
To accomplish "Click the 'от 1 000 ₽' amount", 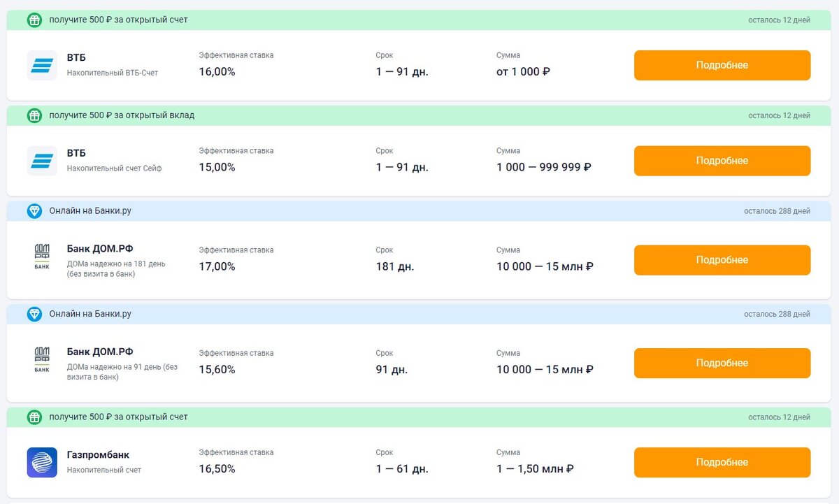I will click(x=523, y=71).
